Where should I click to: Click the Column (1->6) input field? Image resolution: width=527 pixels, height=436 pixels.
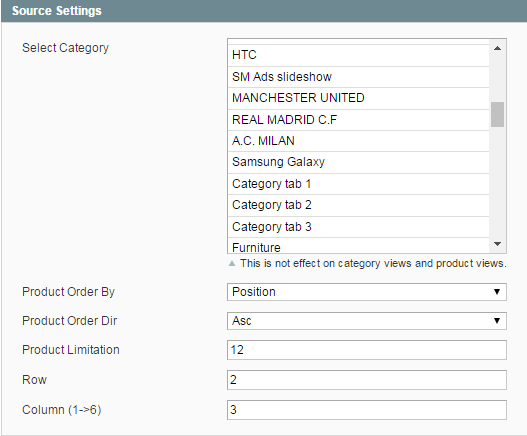[x=367, y=410]
